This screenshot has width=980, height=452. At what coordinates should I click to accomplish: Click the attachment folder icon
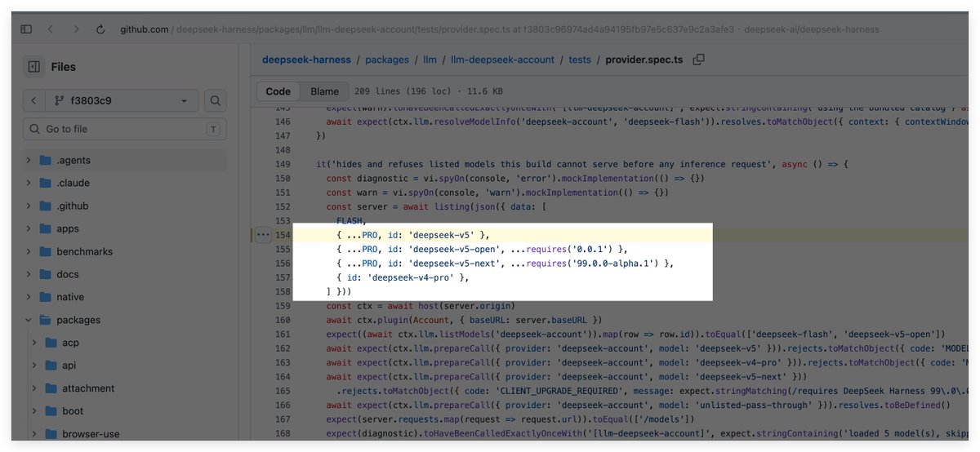click(x=52, y=388)
